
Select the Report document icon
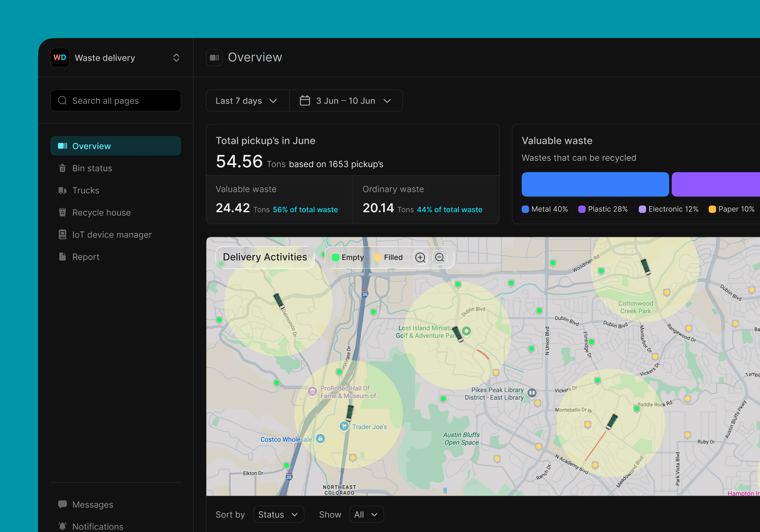63,256
